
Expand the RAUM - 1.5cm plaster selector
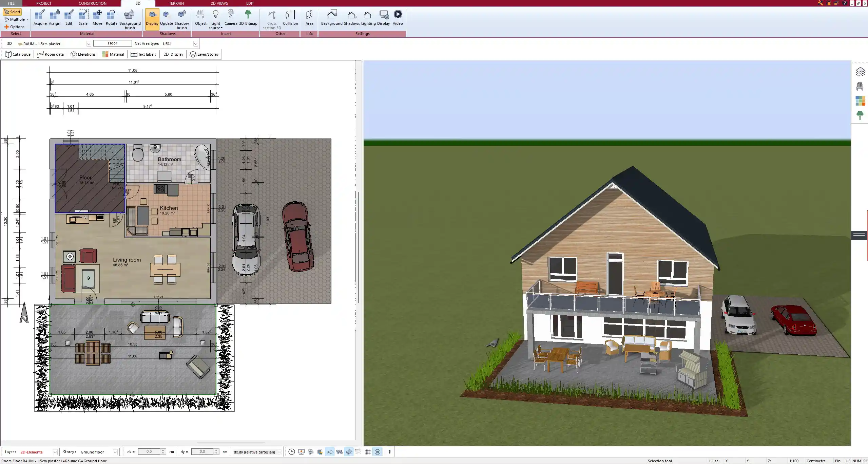click(89, 43)
